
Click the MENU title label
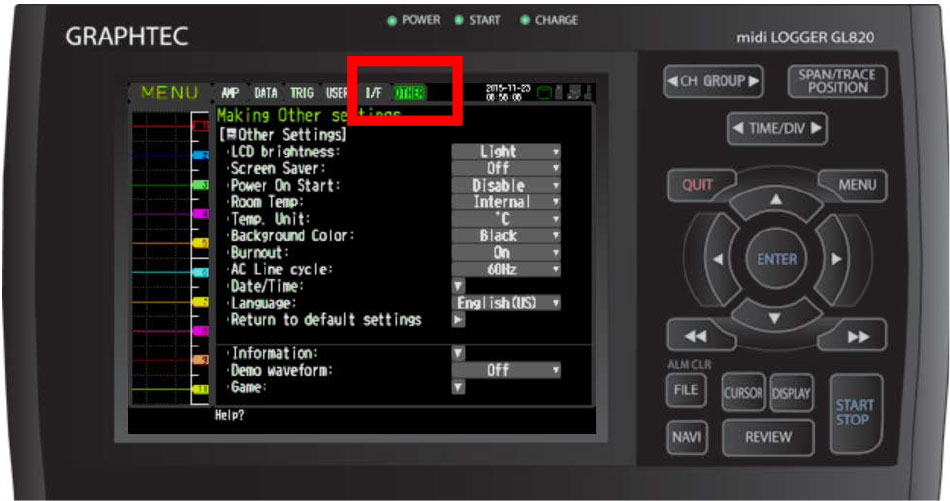(170, 93)
